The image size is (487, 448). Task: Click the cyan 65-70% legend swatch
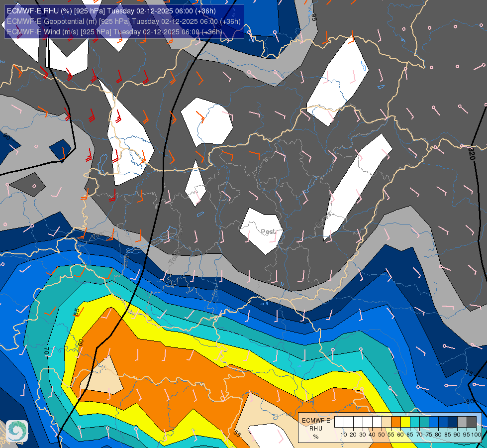point(415,422)
